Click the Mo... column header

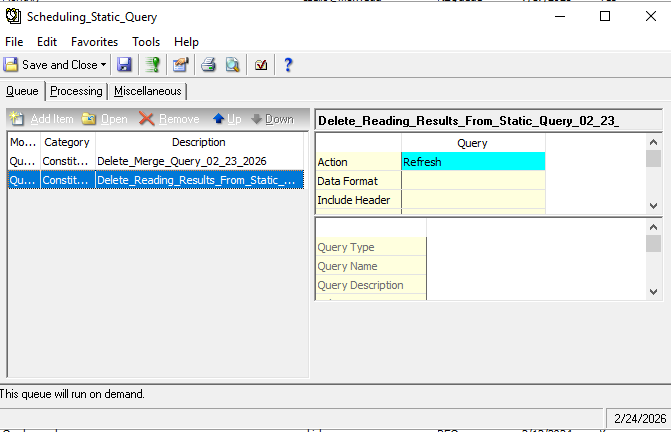click(x=24, y=142)
